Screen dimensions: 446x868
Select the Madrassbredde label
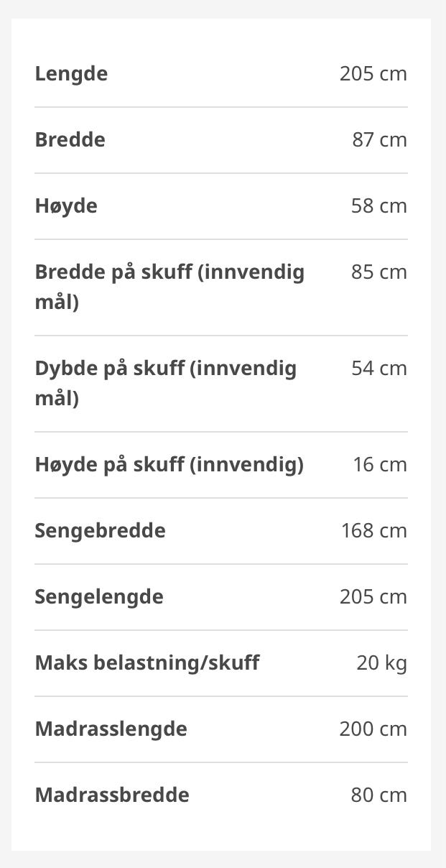pos(112,795)
